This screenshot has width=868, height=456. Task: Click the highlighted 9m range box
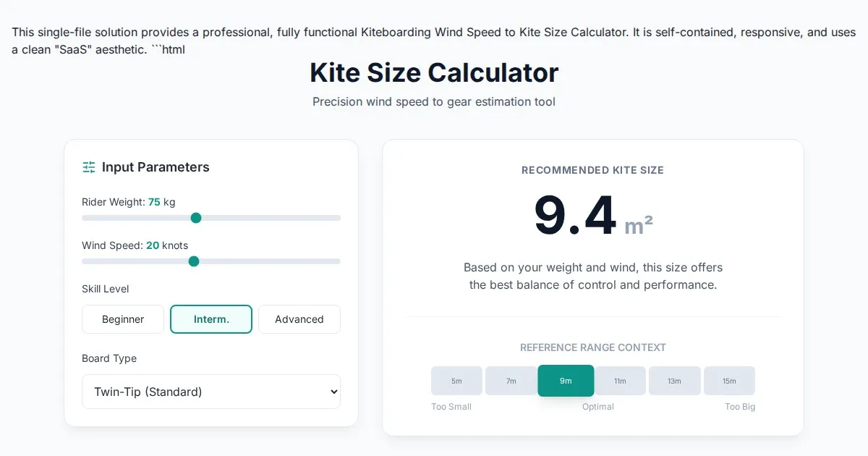pyautogui.click(x=566, y=381)
